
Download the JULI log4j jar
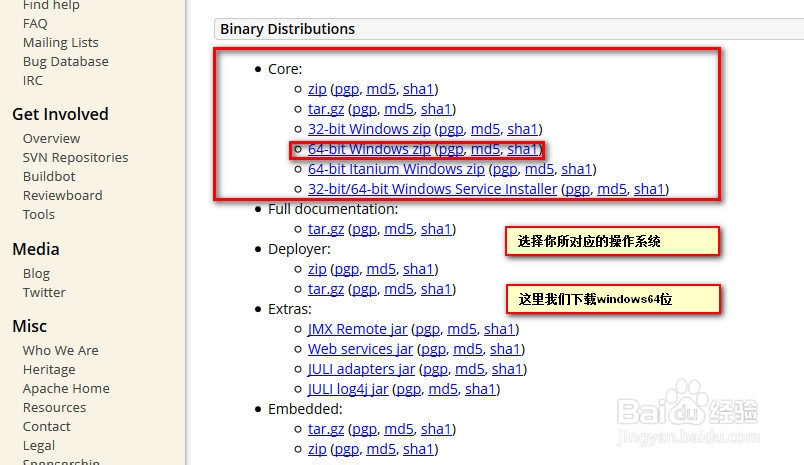348,389
